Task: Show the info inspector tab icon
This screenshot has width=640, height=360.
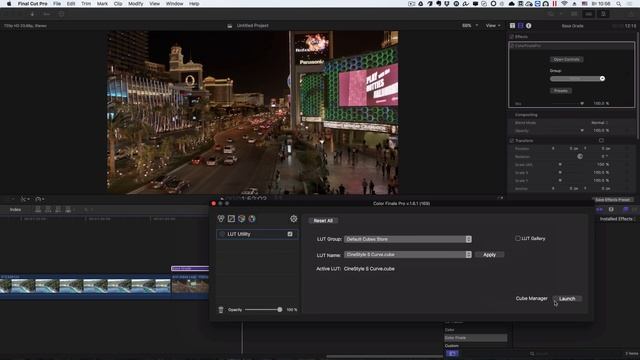Action: coord(529,26)
